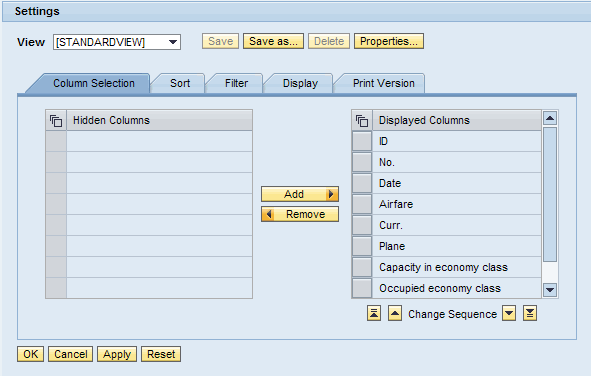Open the Display tab
The image size is (591, 376).
point(300,83)
